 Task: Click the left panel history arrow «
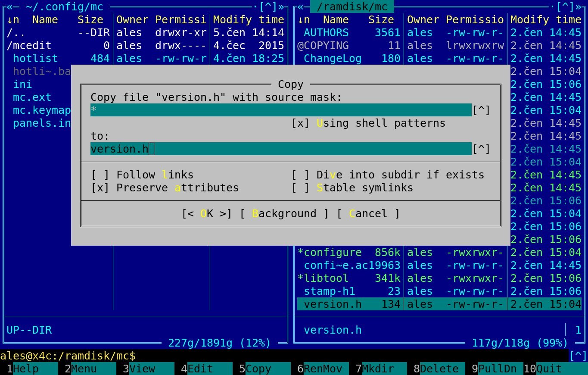coord(10,7)
